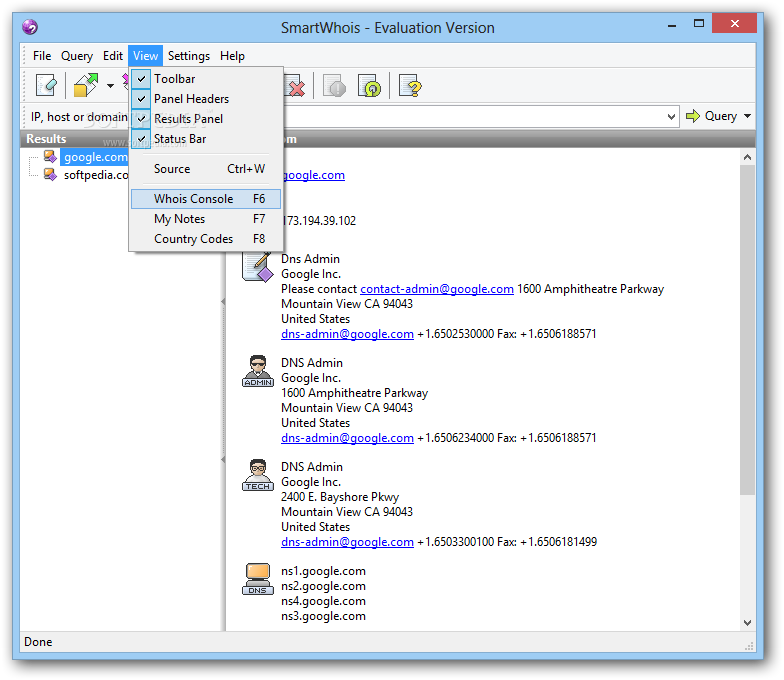Click the vertical scrollbar down arrow

[748, 622]
